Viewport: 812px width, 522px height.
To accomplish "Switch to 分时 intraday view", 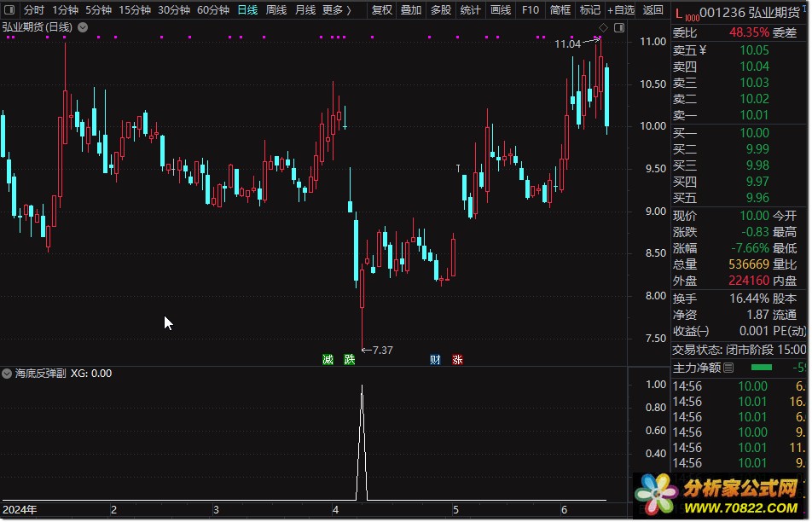I will (34, 10).
